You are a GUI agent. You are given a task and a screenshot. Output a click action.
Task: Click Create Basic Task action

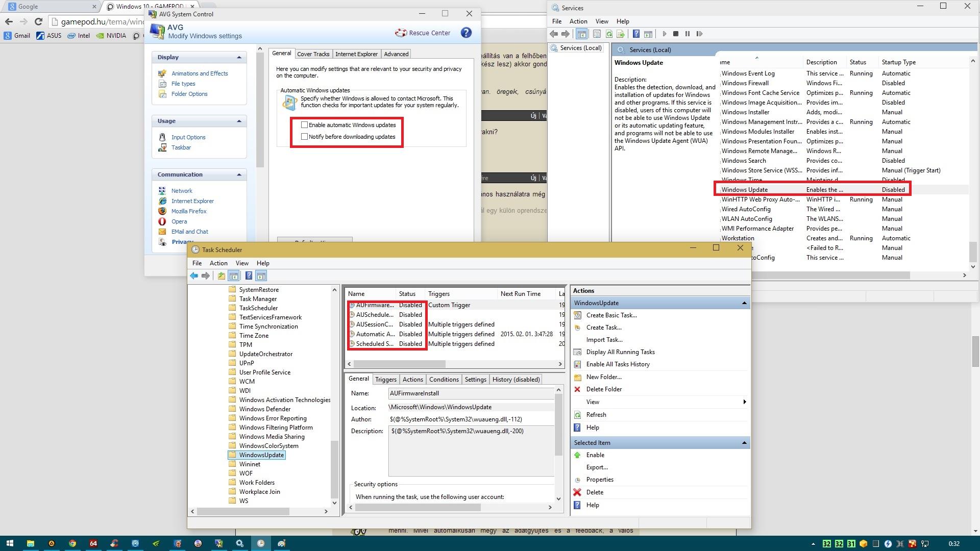611,315
